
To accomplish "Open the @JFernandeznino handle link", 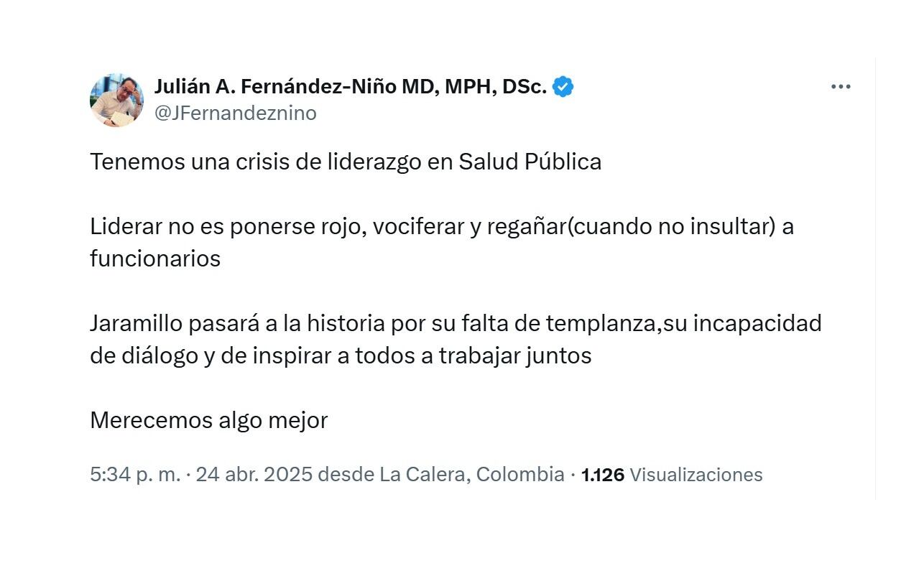I will pyautogui.click(x=235, y=113).
